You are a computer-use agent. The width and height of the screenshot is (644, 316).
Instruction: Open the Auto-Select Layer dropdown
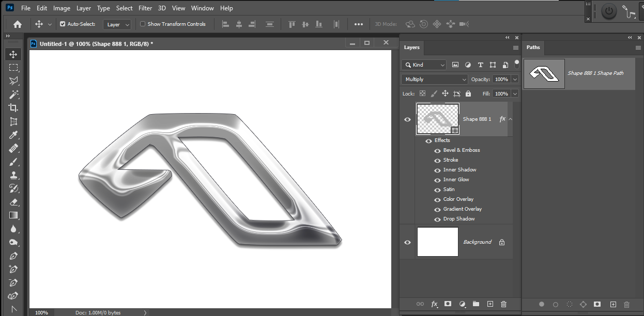(x=116, y=24)
